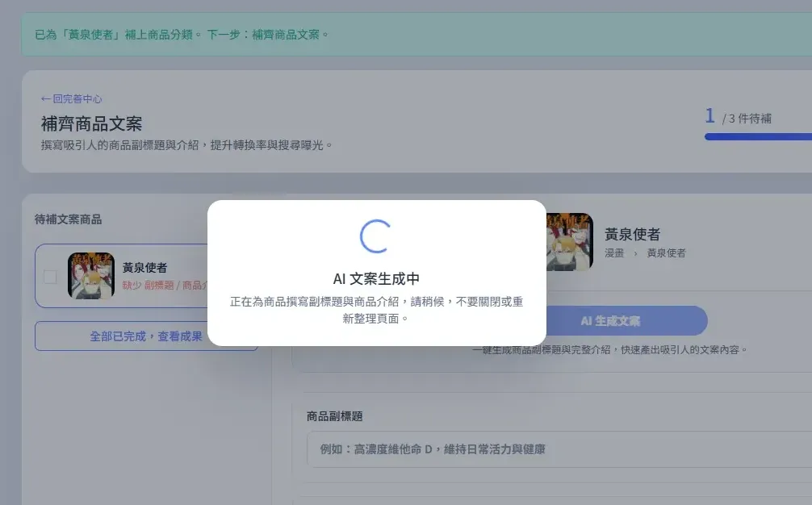
Task: Click the 待補文案商品 section label
Action: click(x=68, y=219)
